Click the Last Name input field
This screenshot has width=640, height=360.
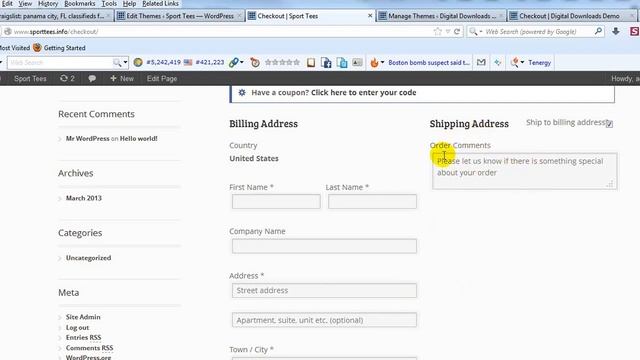click(x=372, y=201)
